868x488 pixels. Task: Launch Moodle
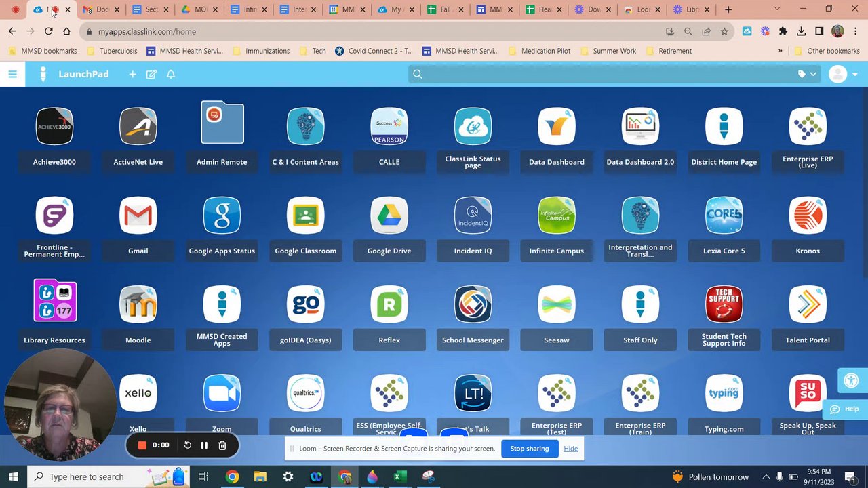[138, 304]
